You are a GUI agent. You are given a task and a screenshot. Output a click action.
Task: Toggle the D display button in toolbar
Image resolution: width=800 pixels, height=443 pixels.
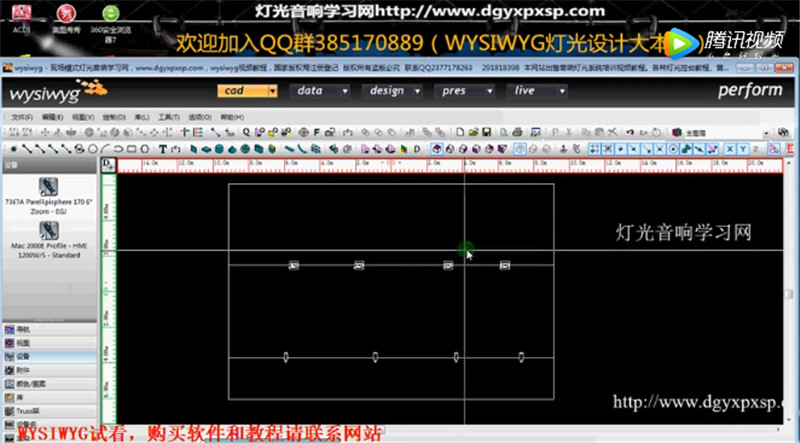pyautogui.click(x=417, y=149)
